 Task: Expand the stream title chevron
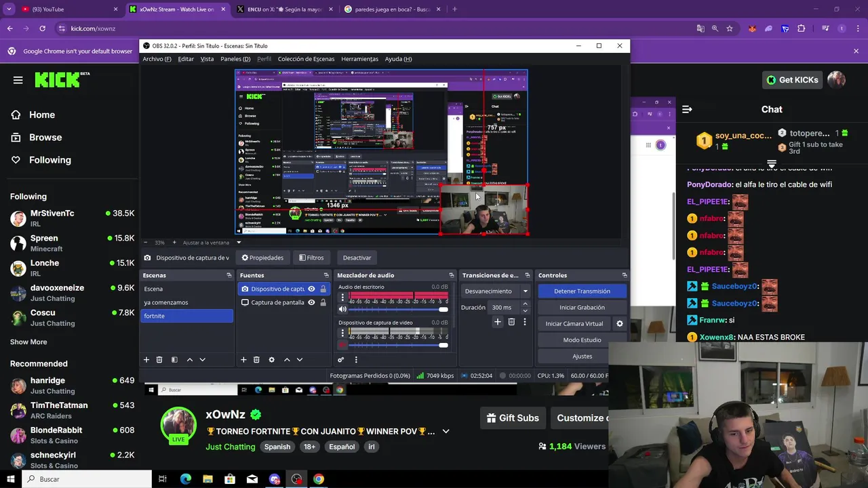(x=446, y=431)
